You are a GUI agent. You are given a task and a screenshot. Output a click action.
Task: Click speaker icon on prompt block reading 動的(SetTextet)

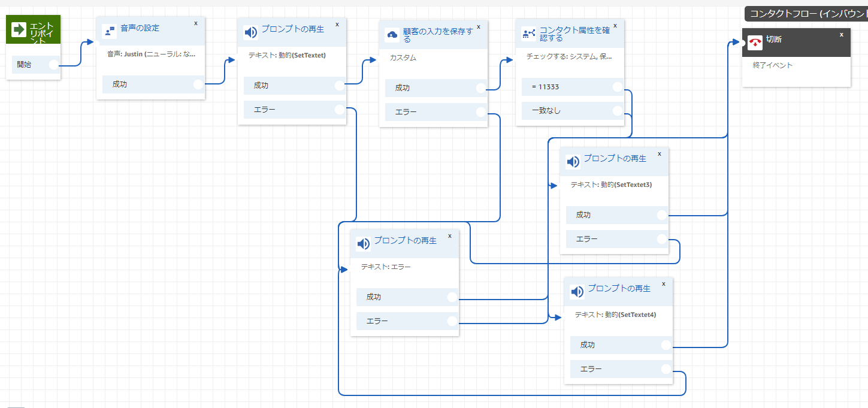(x=250, y=32)
